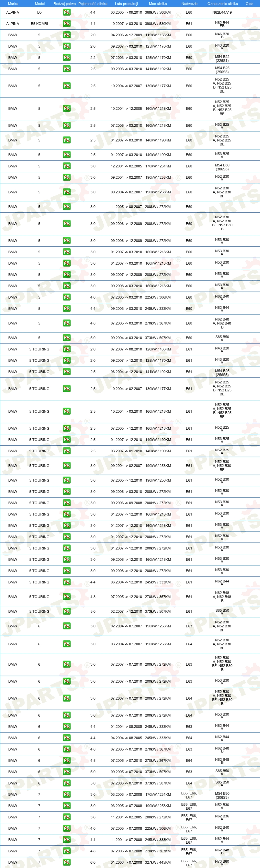Select the engine code N62B44A19
Screen dimensions: 260x868
(222, 12)
